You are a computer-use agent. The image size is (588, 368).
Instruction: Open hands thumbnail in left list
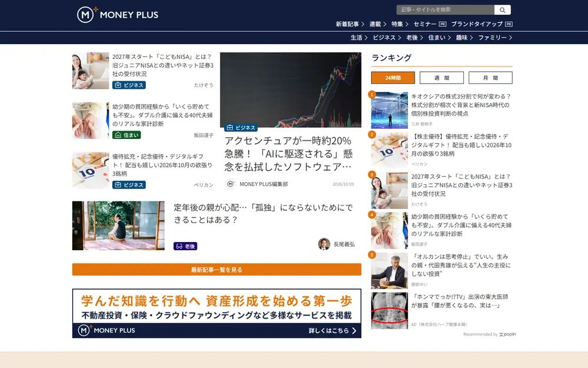pyautogui.click(x=91, y=121)
